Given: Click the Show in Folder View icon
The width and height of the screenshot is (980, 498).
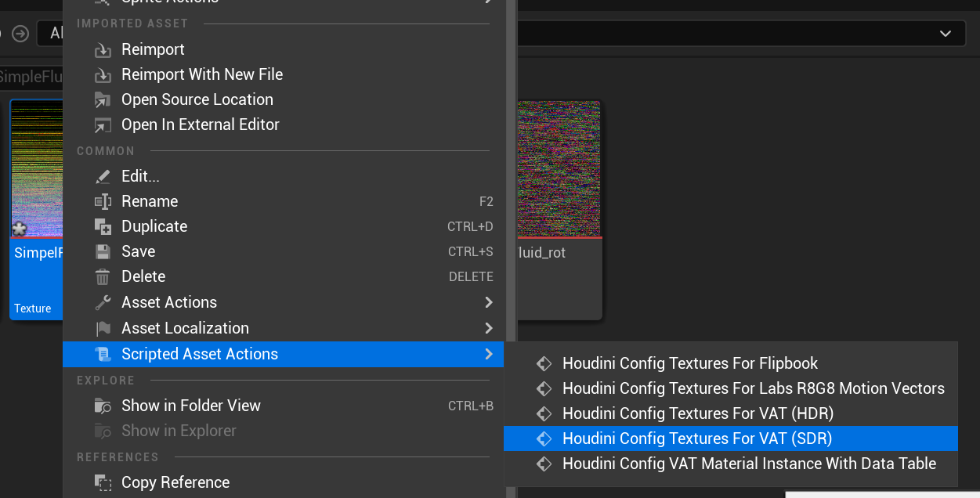Looking at the screenshot, I should (103, 406).
